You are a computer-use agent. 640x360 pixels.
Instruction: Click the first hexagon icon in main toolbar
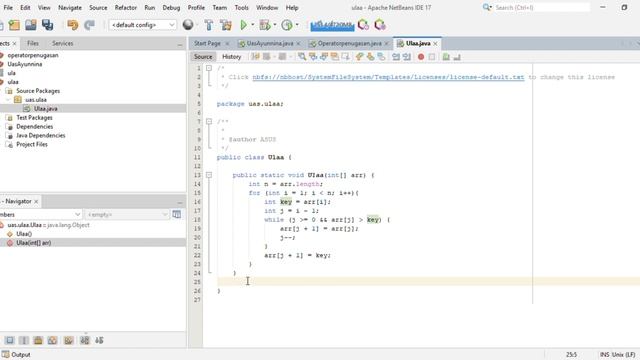click(363, 25)
